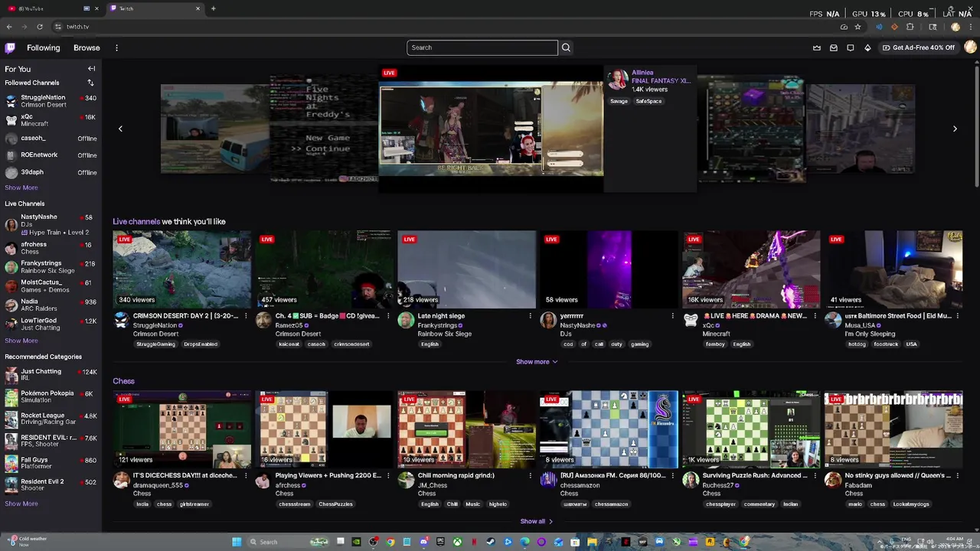980x551 pixels.
Task: Click Frankystrings channel name under Late night siege
Action: [437, 325]
